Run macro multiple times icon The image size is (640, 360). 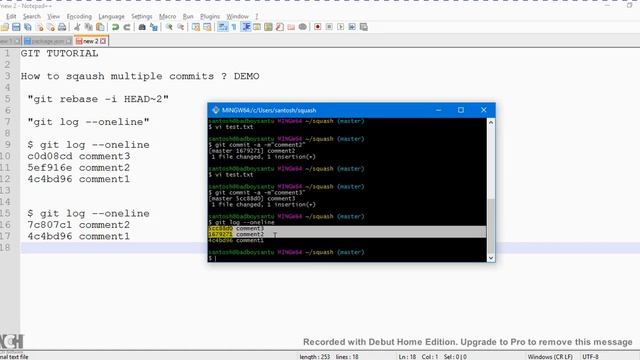click(x=352, y=27)
